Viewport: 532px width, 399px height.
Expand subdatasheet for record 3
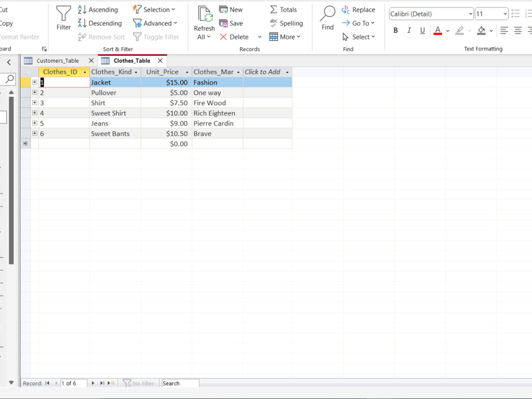pyautogui.click(x=35, y=103)
